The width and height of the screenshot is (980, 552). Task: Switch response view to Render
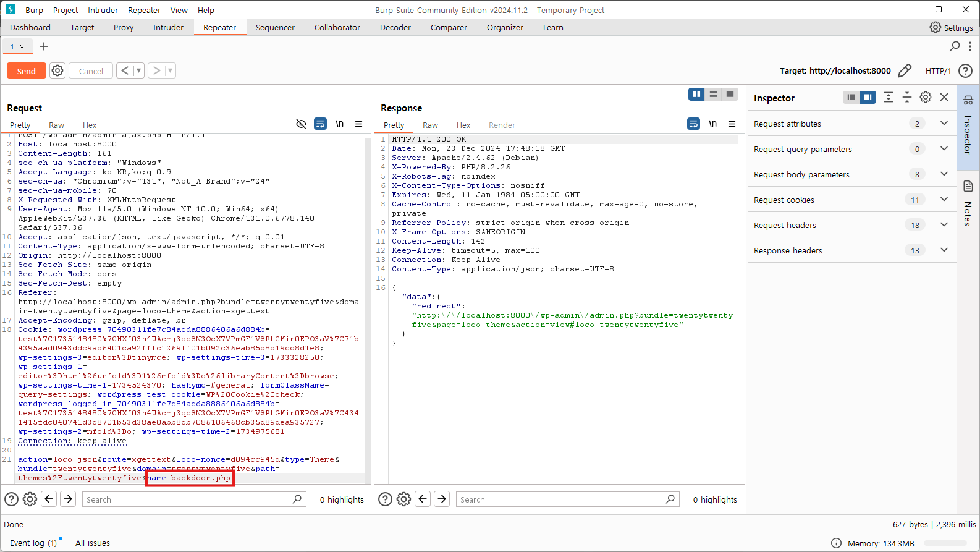502,125
